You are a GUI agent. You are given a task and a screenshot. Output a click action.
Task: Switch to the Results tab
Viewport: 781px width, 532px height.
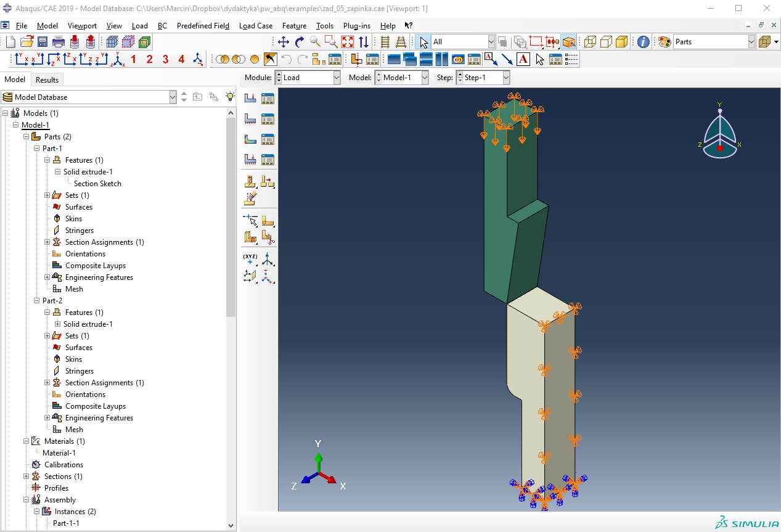47,80
